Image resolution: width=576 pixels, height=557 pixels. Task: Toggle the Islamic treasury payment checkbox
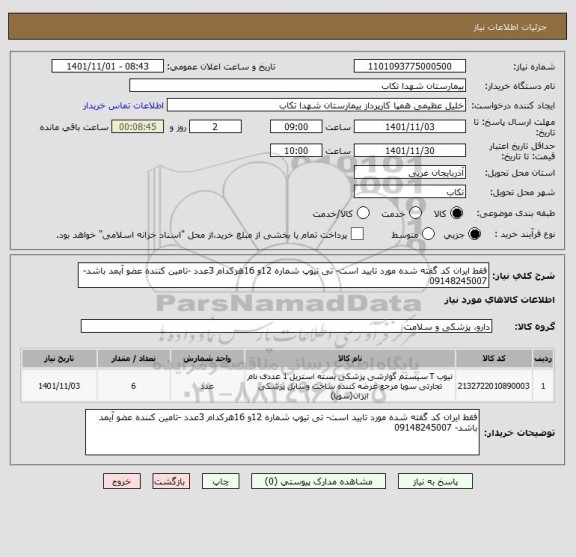coord(357,234)
